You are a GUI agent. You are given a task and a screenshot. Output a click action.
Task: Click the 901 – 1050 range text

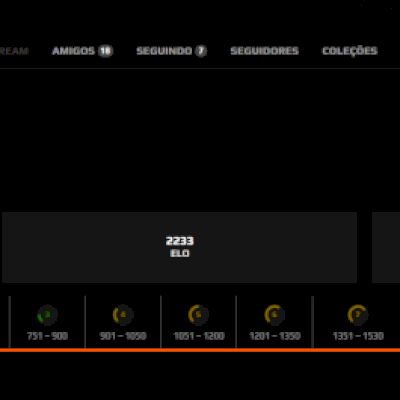coord(123,336)
